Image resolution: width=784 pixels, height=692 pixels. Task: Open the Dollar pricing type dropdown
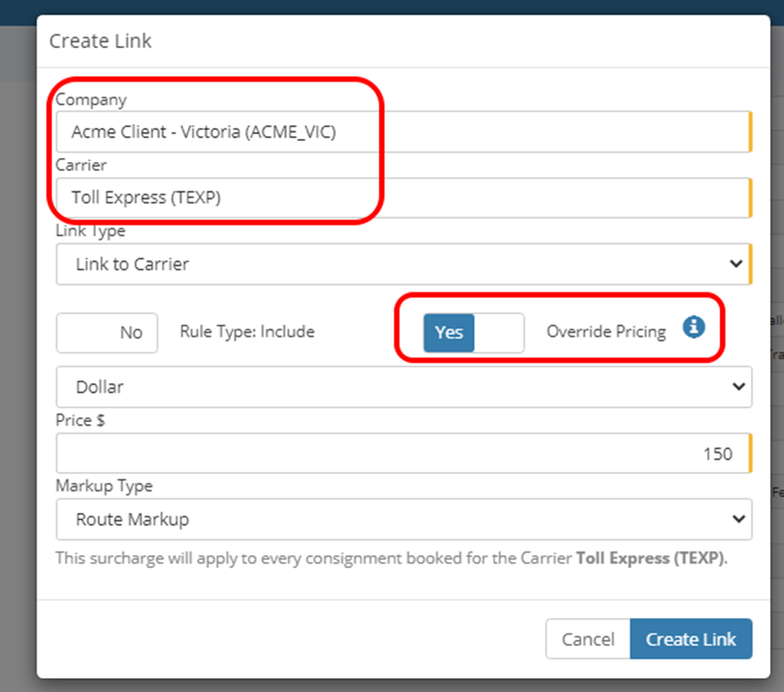(x=404, y=387)
